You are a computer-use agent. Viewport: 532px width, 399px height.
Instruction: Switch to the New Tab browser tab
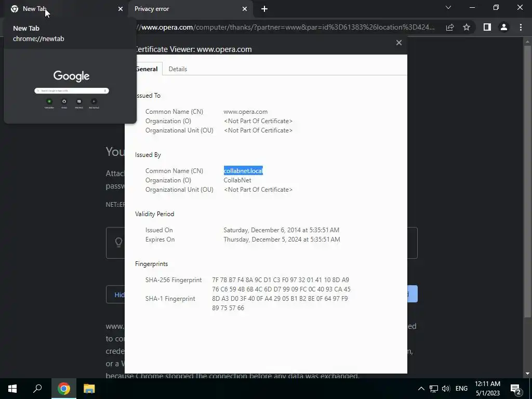tap(64, 9)
